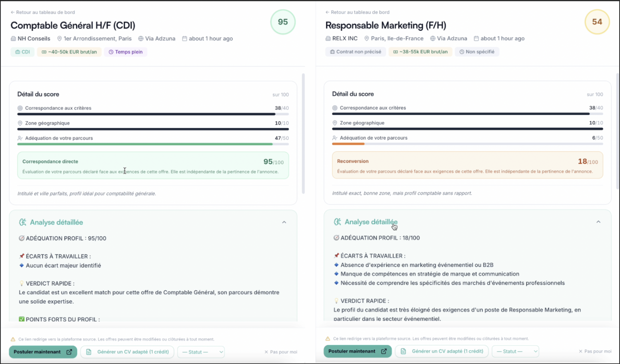Image resolution: width=620 pixels, height=364 pixels.
Task: Click the document icon in the left Générer un CV button
Action: pos(88,352)
